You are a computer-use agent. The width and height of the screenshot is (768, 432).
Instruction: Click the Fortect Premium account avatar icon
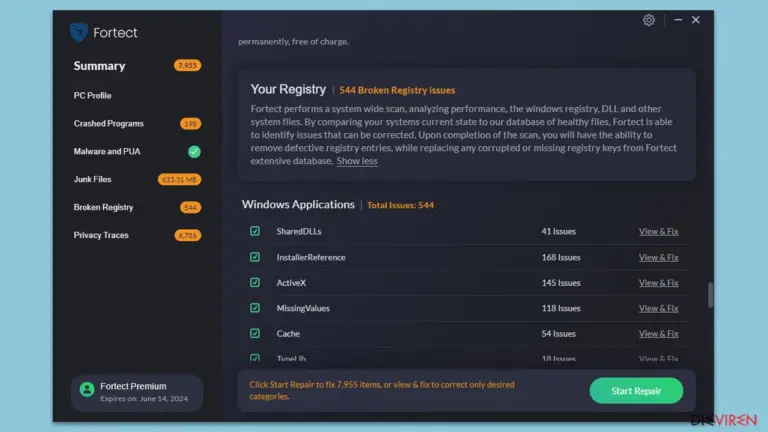(87, 389)
